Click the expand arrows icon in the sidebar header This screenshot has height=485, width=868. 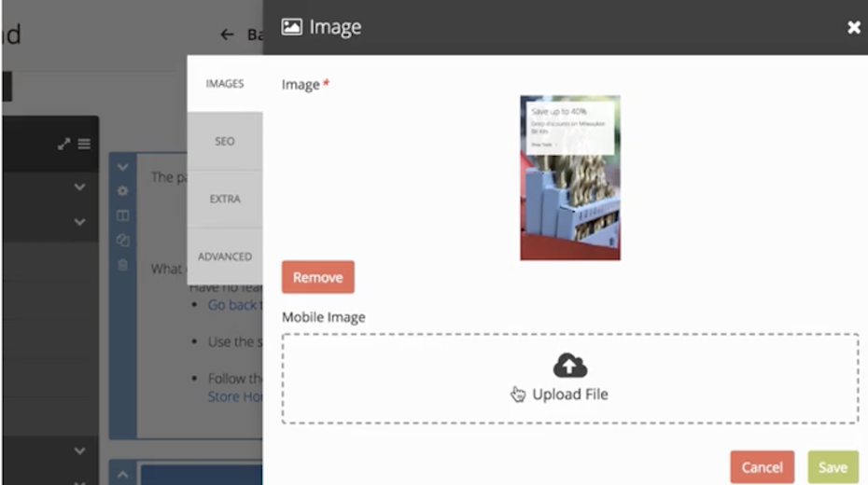point(63,144)
